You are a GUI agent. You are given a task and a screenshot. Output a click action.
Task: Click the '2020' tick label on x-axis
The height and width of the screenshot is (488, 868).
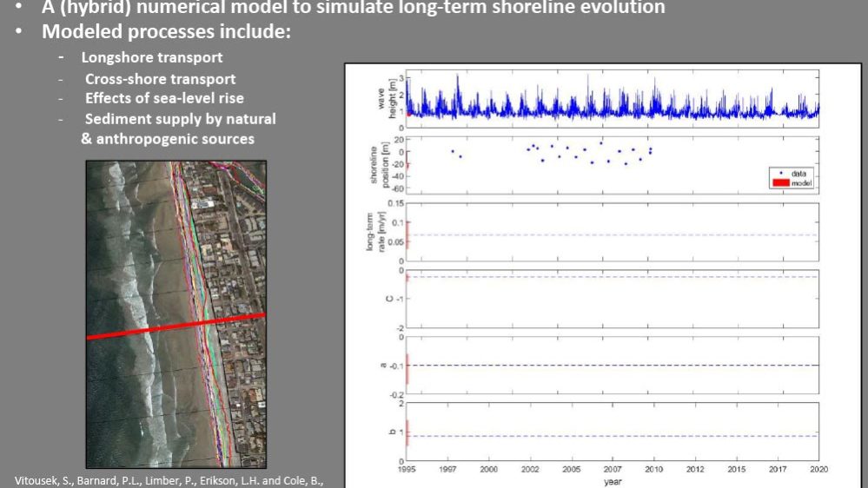(x=818, y=469)
